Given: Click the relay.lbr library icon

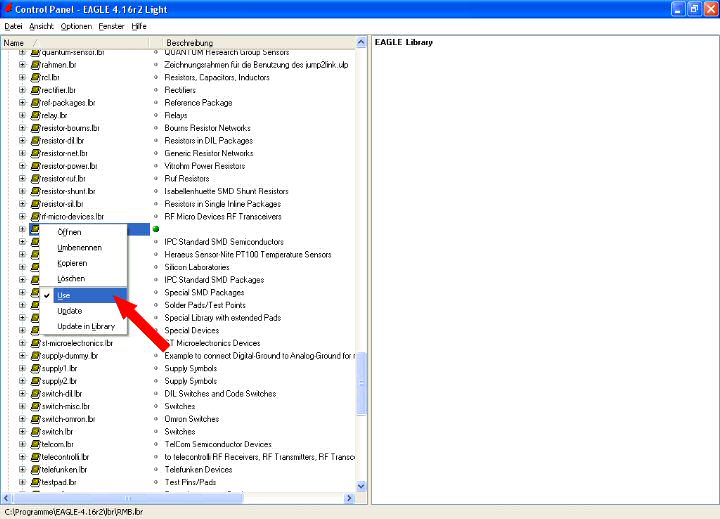Looking at the screenshot, I should (x=35, y=115).
